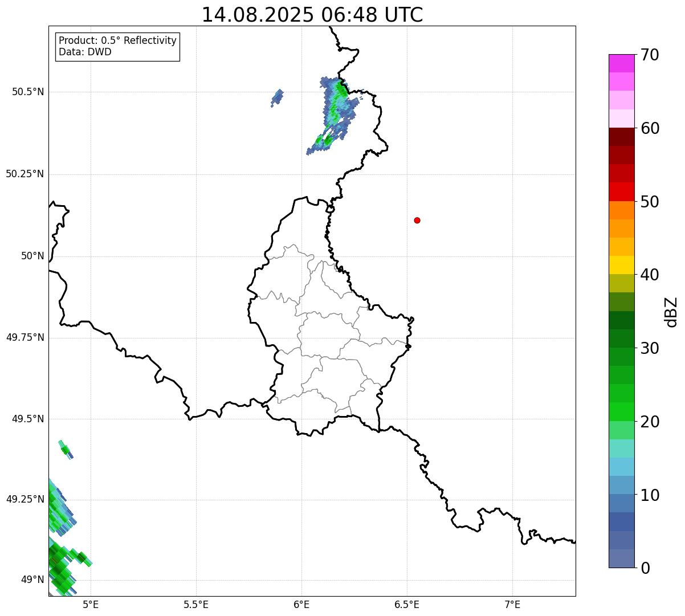Click the 50.25°N latitude label
Viewport: 685px width, 616px height.
[25, 174]
